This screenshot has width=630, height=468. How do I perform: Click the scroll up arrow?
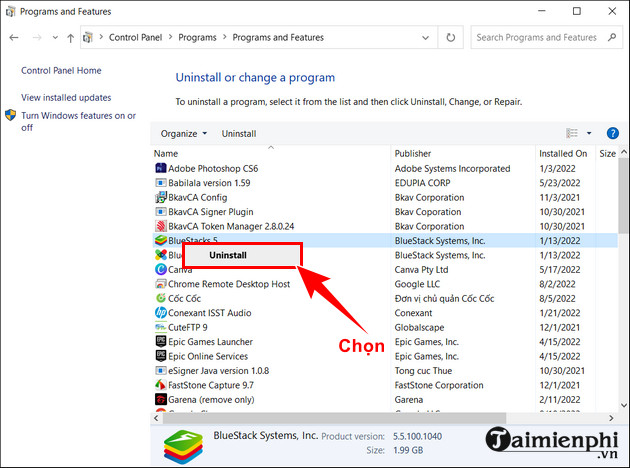coord(624,152)
